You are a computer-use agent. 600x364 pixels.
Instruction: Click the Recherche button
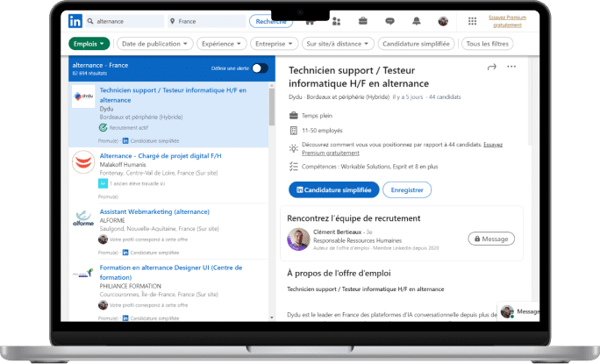click(x=271, y=21)
